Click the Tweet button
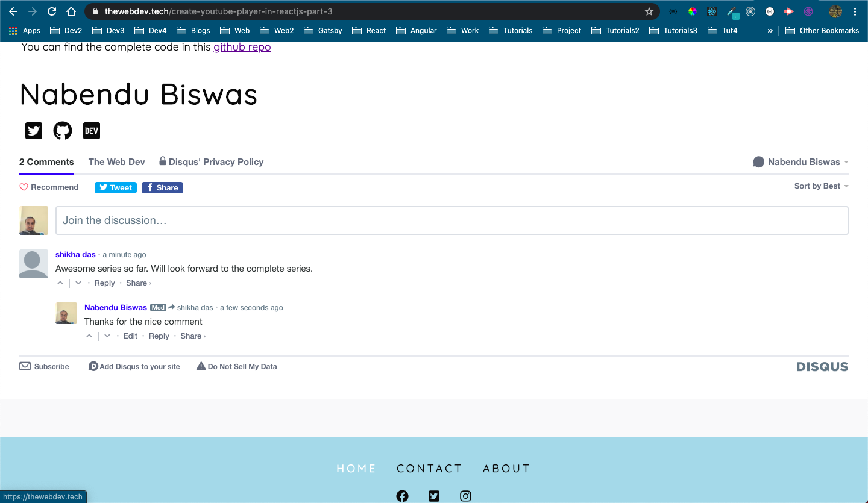868x503 pixels. coord(116,187)
